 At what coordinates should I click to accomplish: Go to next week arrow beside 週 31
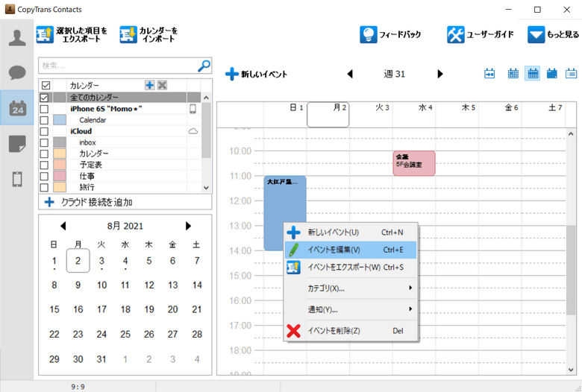(x=440, y=74)
